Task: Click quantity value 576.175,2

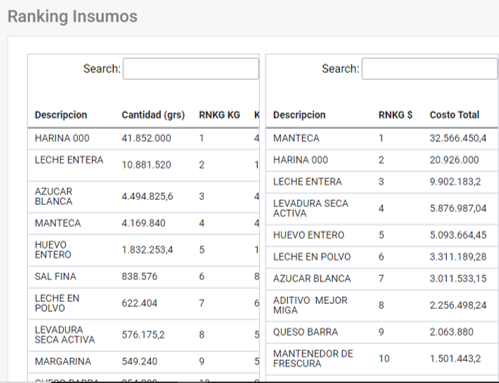Action: click(x=143, y=335)
